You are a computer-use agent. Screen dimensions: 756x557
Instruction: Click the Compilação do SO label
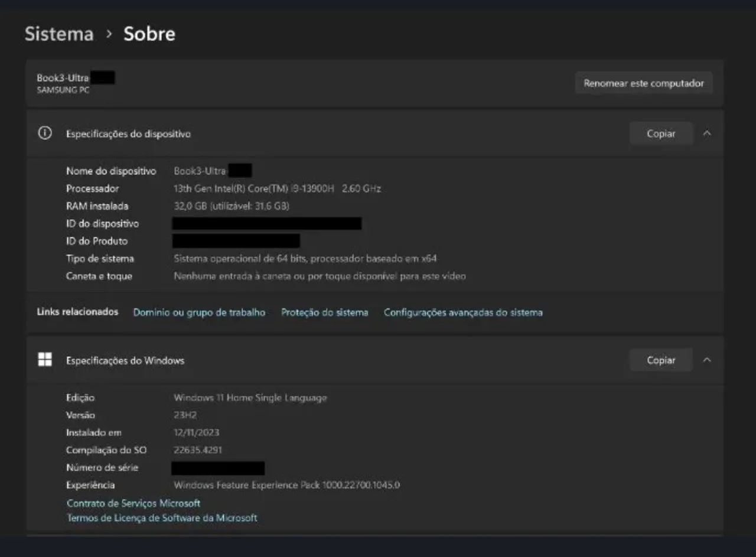106,450
